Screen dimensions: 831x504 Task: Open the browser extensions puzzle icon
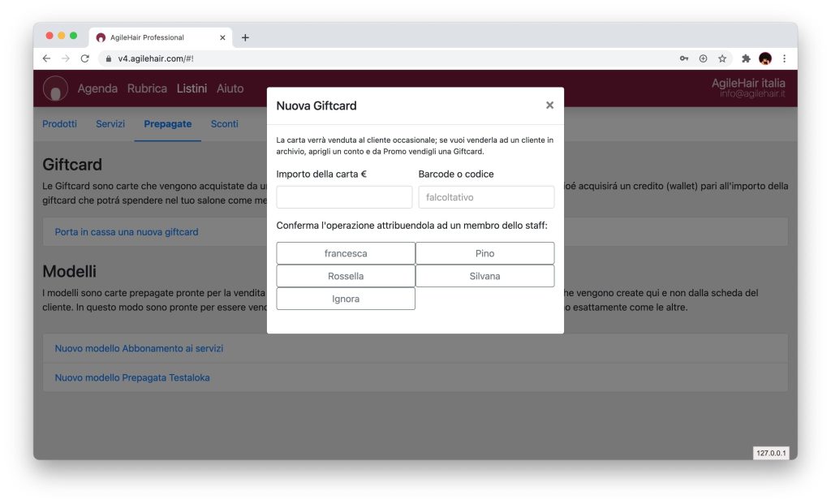[746, 58]
